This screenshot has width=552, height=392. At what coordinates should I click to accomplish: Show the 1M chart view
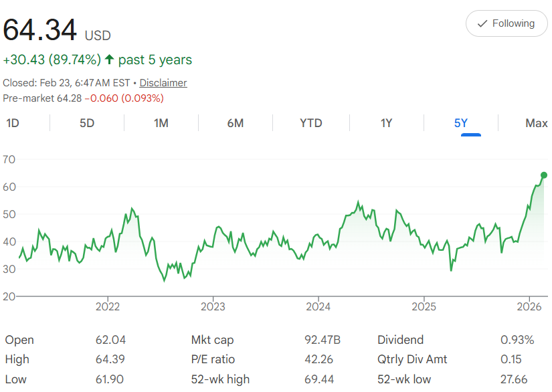tap(161, 123)
